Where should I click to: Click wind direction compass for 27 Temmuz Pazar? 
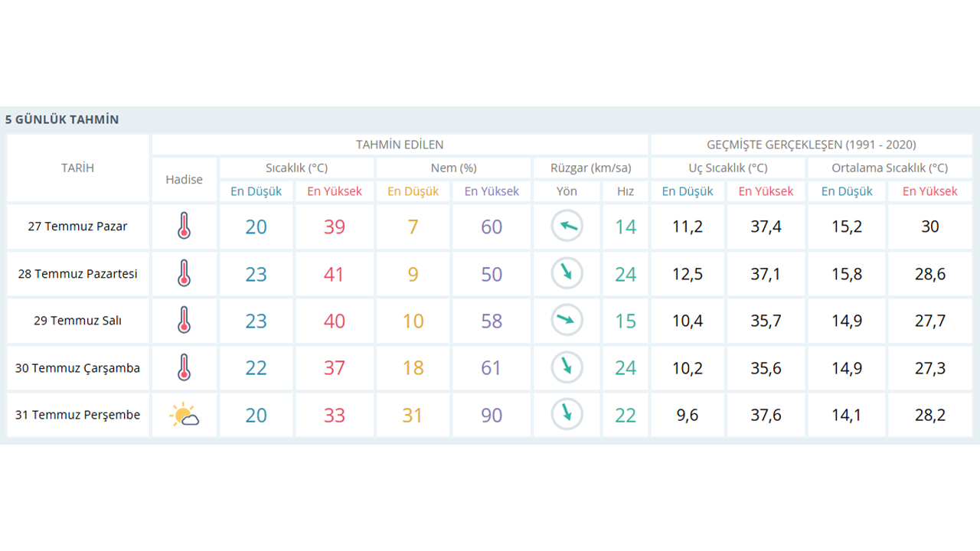(567, 227)
